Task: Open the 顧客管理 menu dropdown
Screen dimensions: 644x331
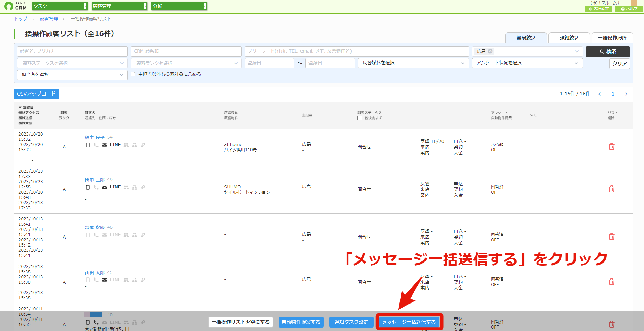Action: pos(119,6)
